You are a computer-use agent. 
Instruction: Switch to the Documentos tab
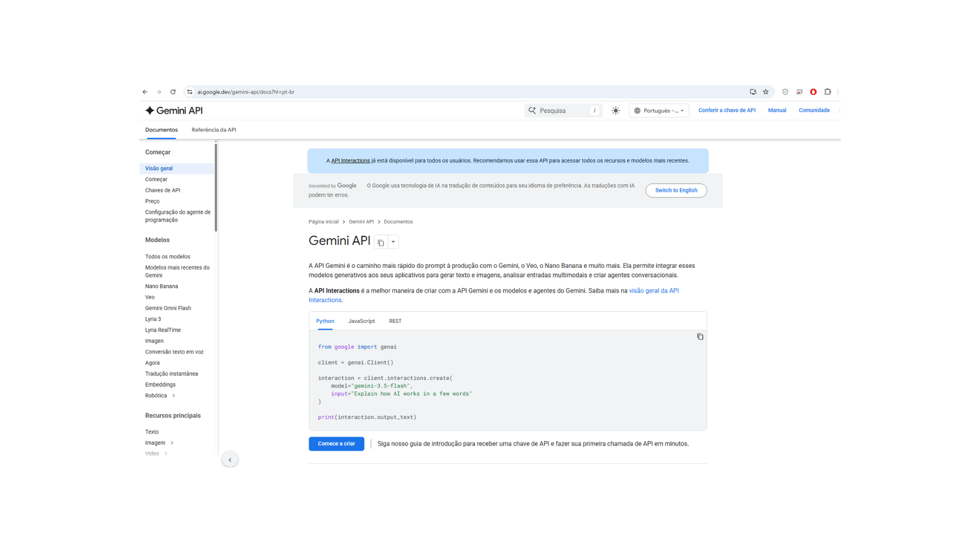[161, 130]
